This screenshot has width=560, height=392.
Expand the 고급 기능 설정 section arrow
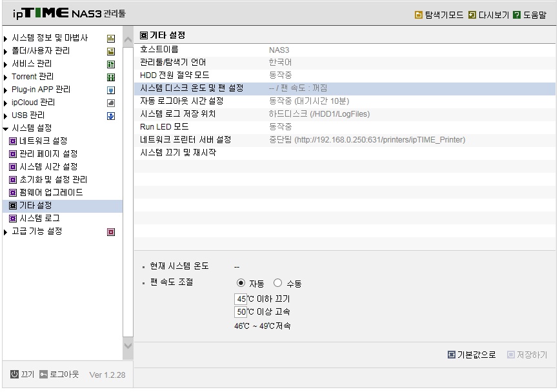5,232
